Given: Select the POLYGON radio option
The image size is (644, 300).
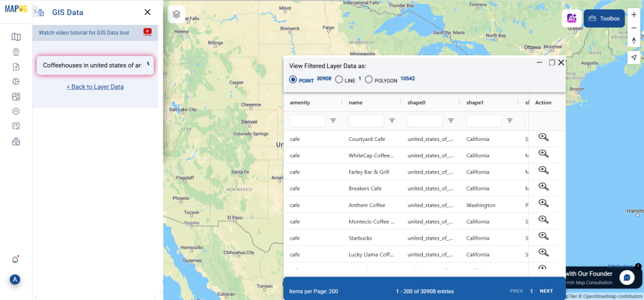Looking at the screenshot, I should (369, 80).
